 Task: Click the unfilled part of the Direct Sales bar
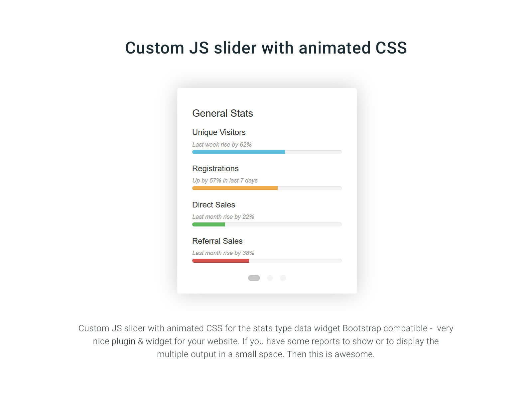(283, 224)
